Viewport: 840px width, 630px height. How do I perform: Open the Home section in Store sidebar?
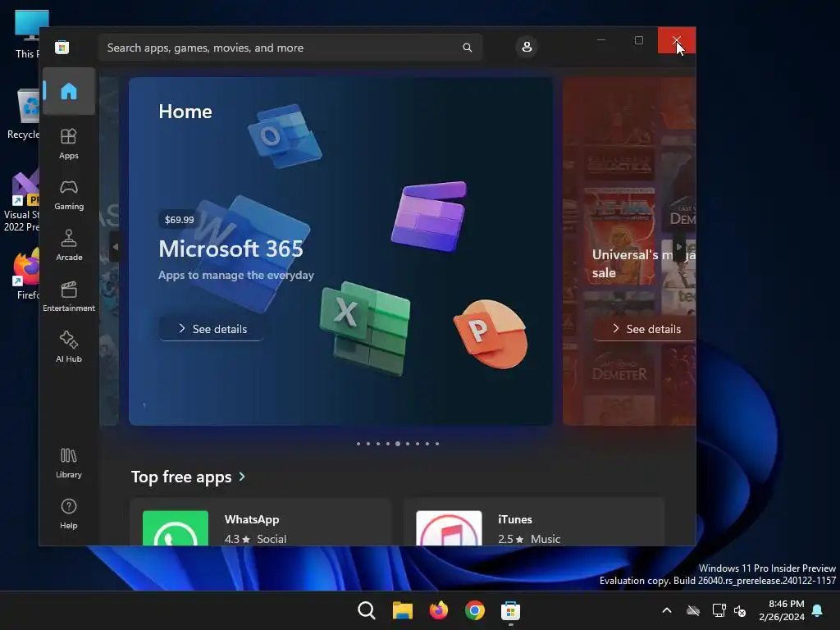click(69, 91)
